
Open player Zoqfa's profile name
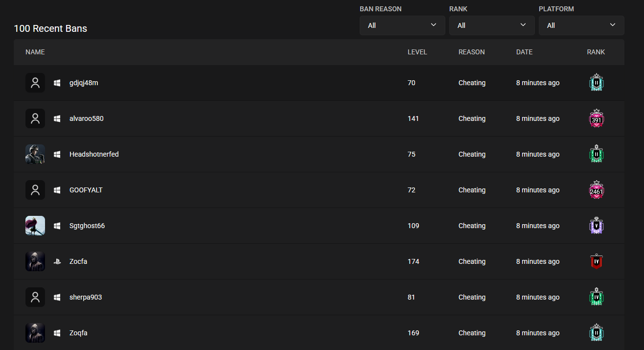78,333
